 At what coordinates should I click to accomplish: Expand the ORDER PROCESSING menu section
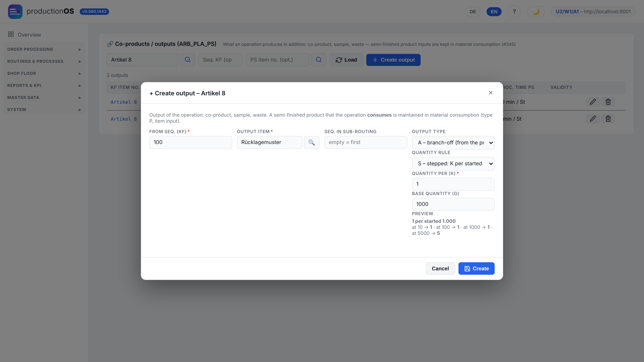pos(44,49)
